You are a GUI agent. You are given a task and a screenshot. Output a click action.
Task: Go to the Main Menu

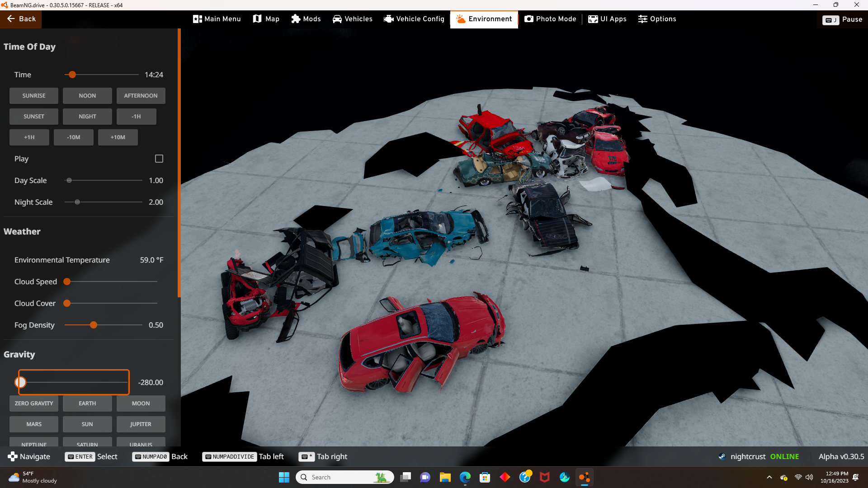point(217,19)
